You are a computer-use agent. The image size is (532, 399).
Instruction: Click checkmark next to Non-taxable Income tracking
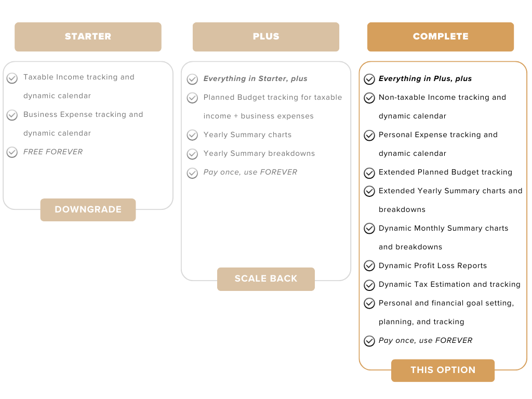point(369,98)
